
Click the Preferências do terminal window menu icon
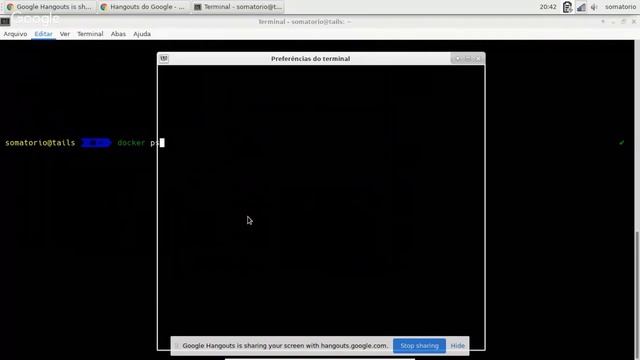click(164, 59)
